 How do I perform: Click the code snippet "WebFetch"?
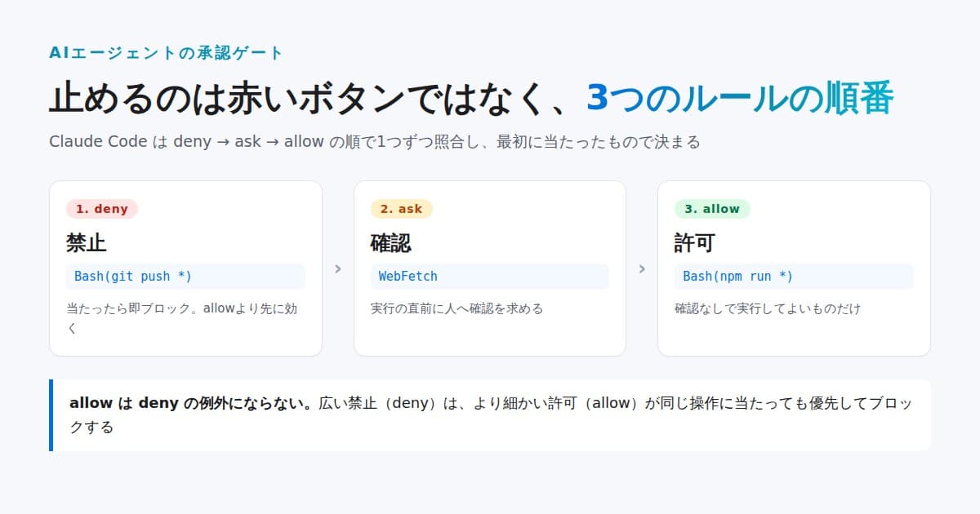click(x=490, y=277)
